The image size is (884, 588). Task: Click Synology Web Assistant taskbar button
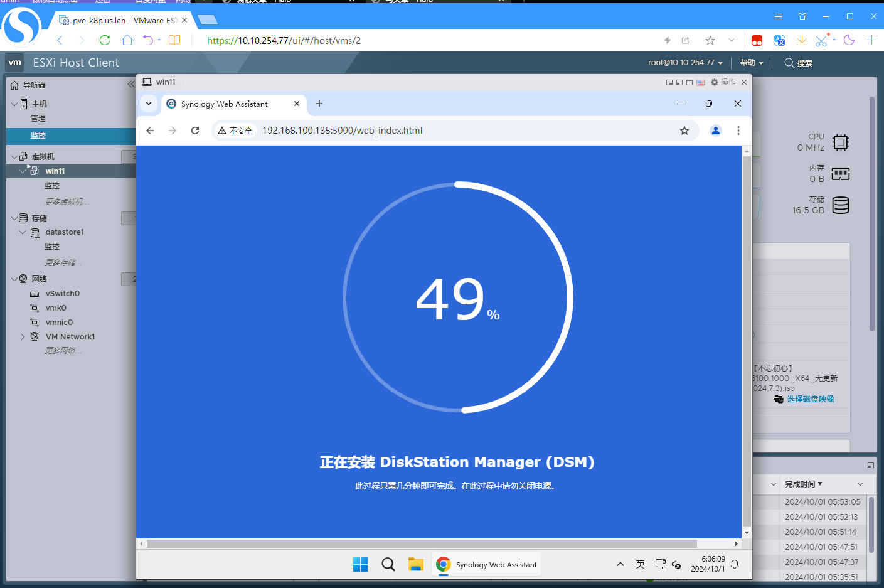486,564
